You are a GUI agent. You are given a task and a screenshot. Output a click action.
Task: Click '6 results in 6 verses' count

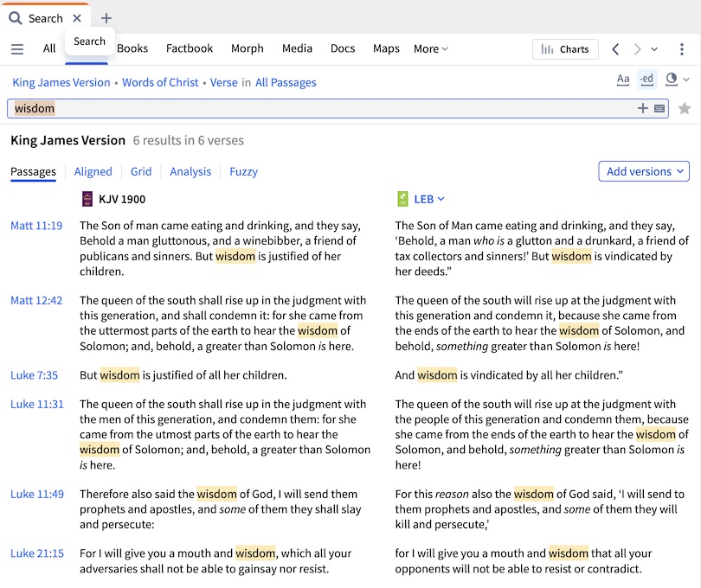[x=188, y=141]
